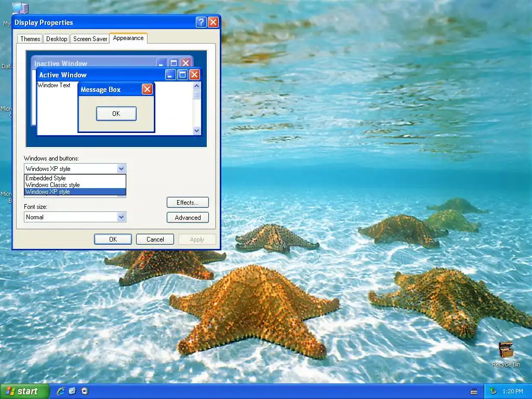The image size is (532, 399).
Task: Click the Window Text label in preview
Action: 54,85
